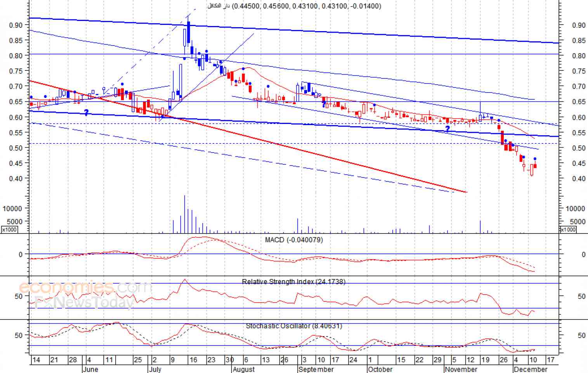
Task: Click the July month label
Action: point(155,369)
